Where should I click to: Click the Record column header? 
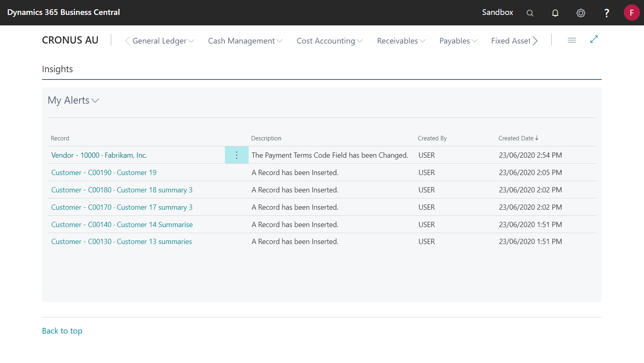point(60,138)
